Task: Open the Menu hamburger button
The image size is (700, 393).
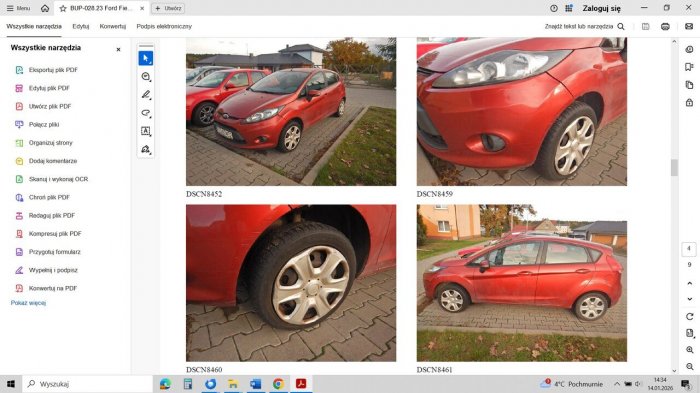Action: (18, 8)
